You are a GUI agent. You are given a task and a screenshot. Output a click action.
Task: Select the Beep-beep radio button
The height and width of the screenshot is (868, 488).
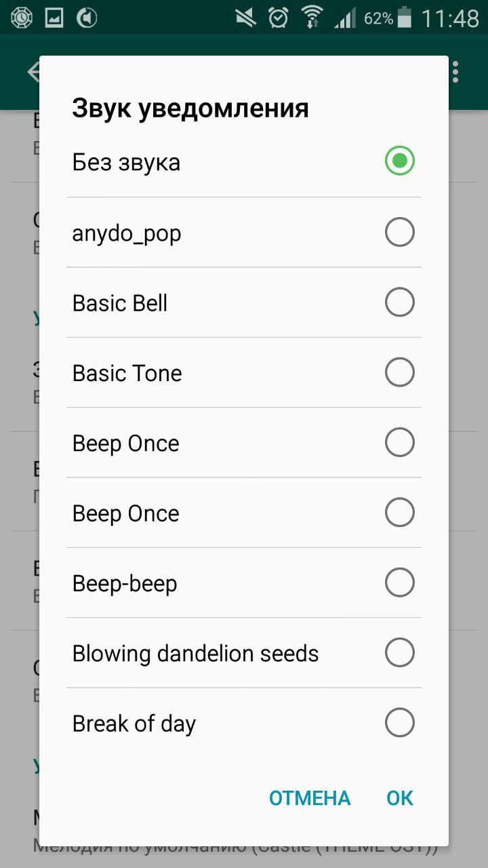pos(399,583)
